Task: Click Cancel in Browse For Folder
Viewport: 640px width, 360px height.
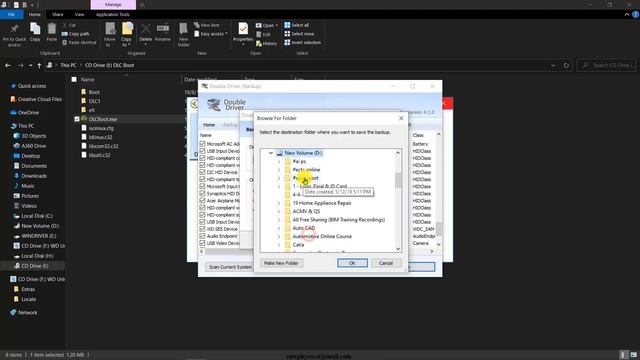Action: 386,263
